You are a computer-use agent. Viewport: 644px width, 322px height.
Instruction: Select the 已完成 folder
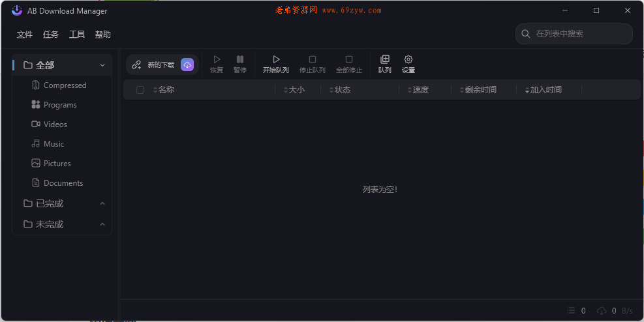click(x=62, y=203)
